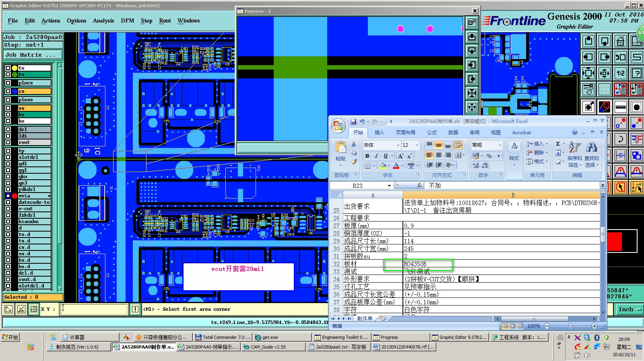
Task: Open Excel number format dropdown 常规
Action: pyautogui.click(x=500, y=145)
